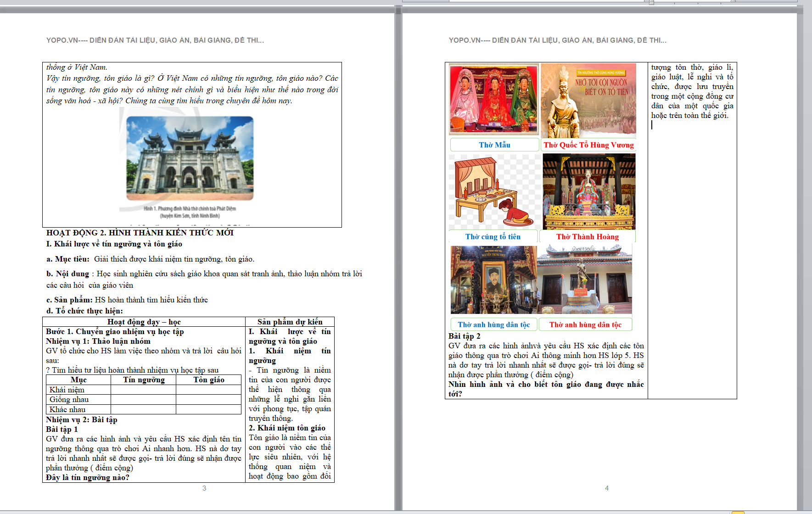812x514 pixels.
Task: Select the Hùng Vương golden statue picture
Action: pyautogui.click(x=588, y=101)
